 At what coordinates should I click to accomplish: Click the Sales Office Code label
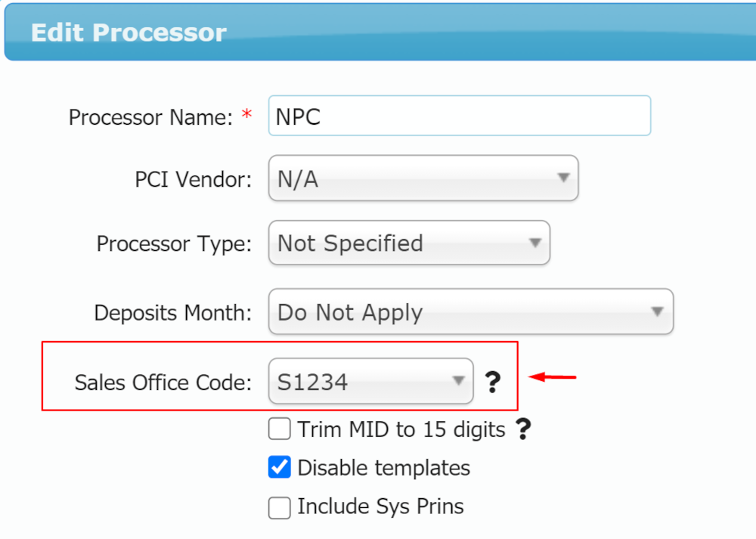[163, 383]
